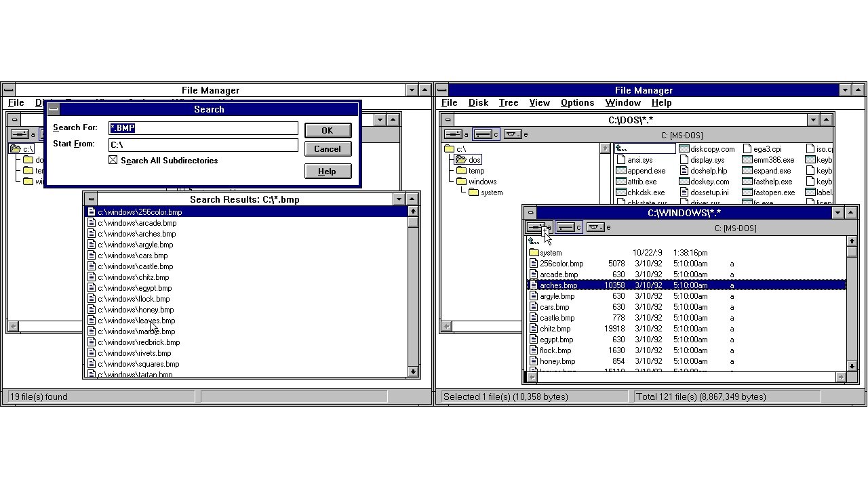Select drive e icon in C:\WINDOWS window
This screenshot has width=868, height=488.
(x=595, y=228)
